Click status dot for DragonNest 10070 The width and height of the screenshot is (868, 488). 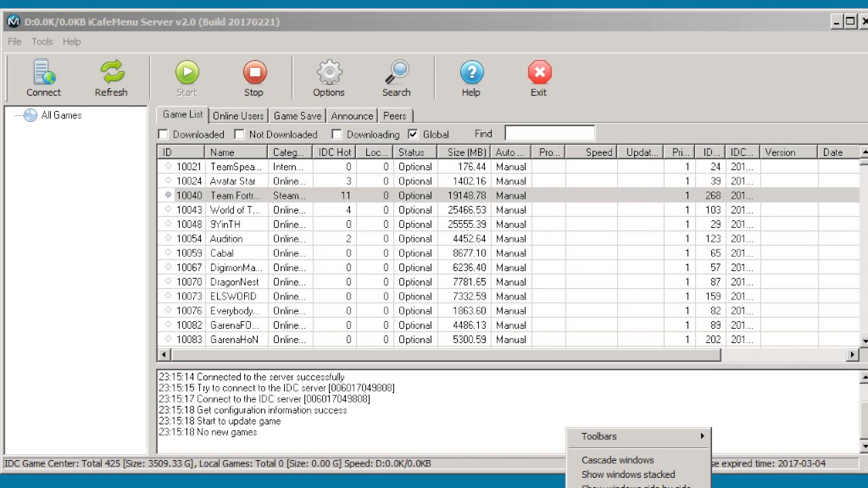pyautogui.click(x=168, y=281)
